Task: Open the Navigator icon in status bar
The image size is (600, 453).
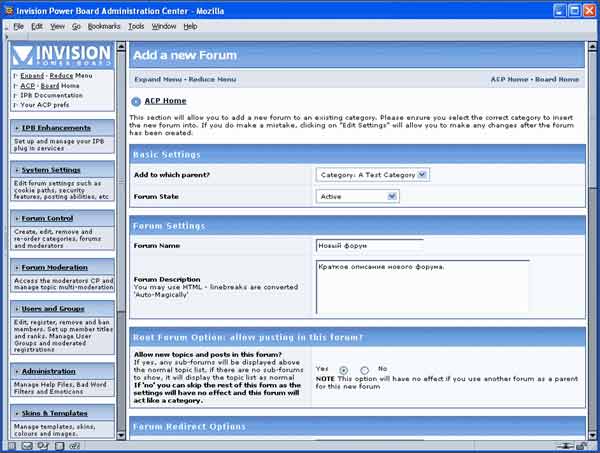Action: 12,446
